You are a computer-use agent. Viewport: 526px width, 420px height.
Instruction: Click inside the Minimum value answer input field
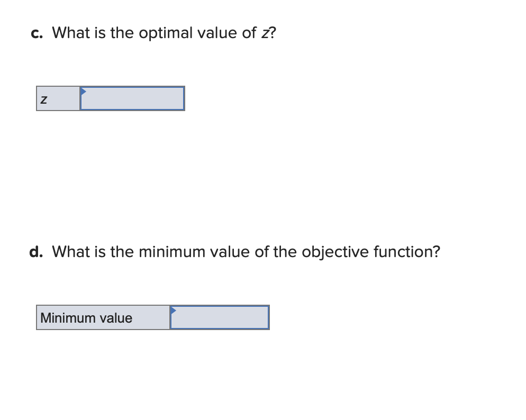click(220, 317)
